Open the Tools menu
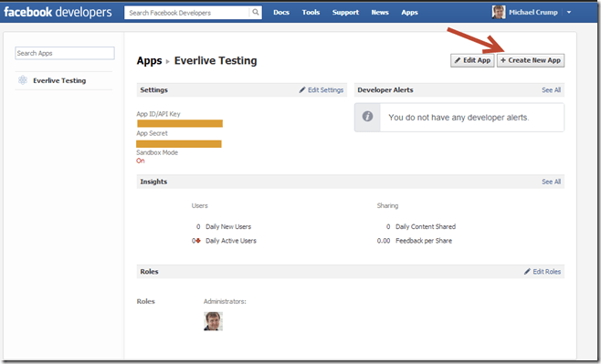The width and height of the screenshot is (601, 364). (311, 12)
